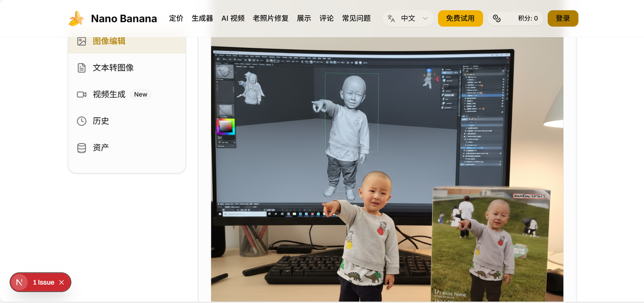The width and height of the screenshot is (644, 303).
Task: Click the 视频生成 camera icon
Action: tap(82, 95)
